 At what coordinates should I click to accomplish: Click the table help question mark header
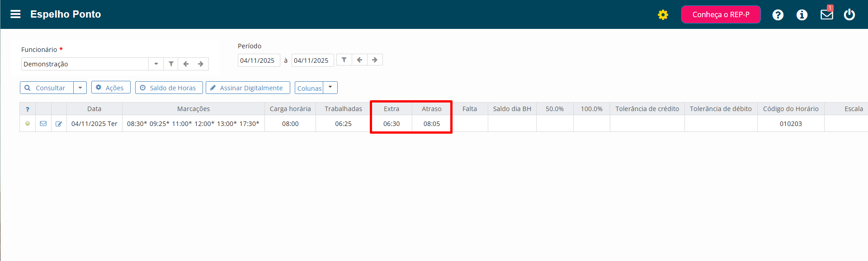pyautogui.click(x=28, y=109)
